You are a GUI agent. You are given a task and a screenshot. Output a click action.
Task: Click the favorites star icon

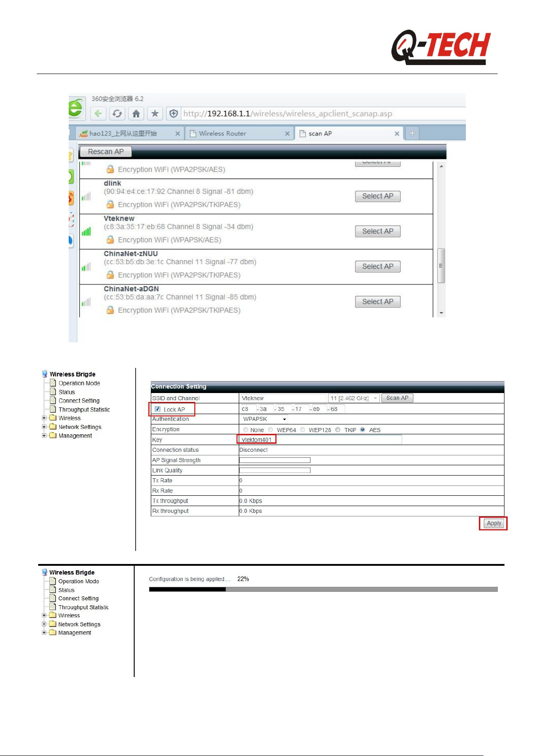pyautogui.click(x=155, y=114)
